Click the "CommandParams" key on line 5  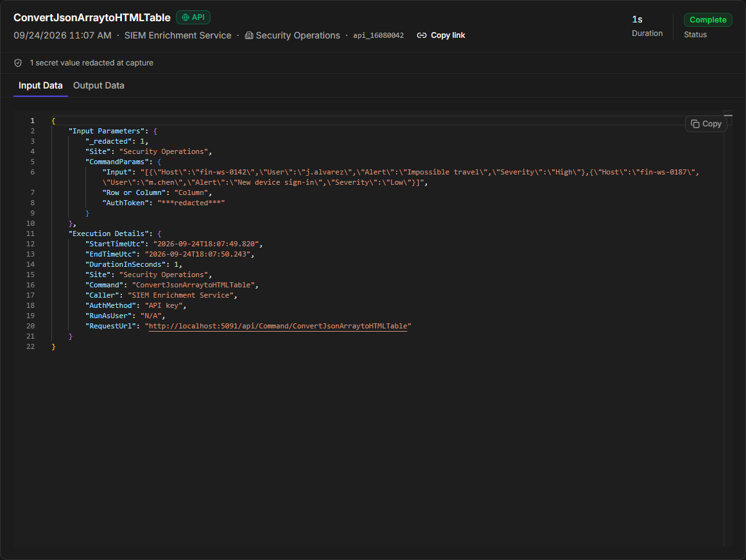pos(117,162)
